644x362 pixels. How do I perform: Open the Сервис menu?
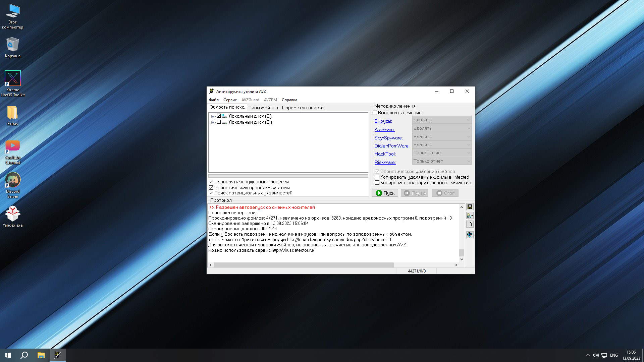pyautogui.click(x=230, y=100)
